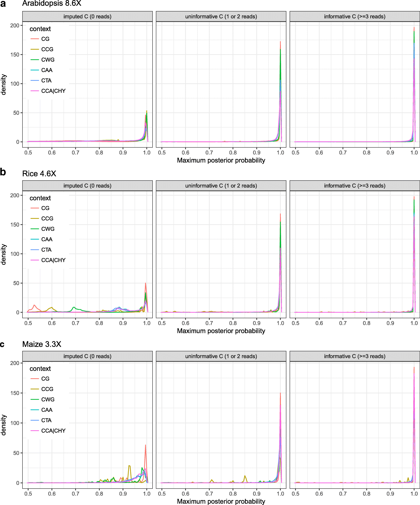The height and width of the screenshot is (505, 420).
Task: Click the 'CAA' label in Arabidopsis legend
Action: click(47, 70)
